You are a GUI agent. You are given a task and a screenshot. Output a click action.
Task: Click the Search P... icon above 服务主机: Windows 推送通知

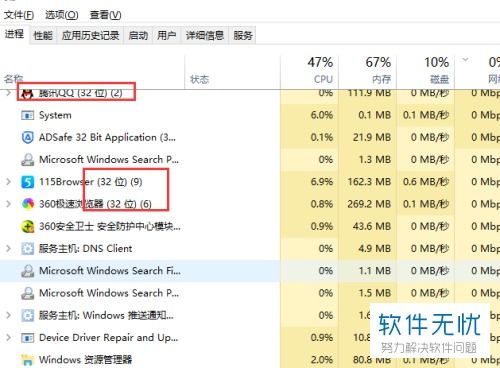pos(27,293)
